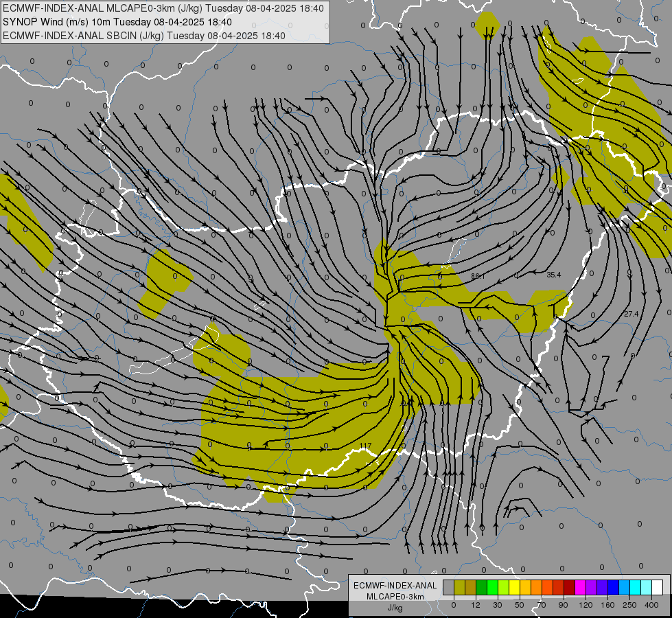672x618 pixels.
Task: Click the orange swatch before the 70 tick
Action: (537, 587)
